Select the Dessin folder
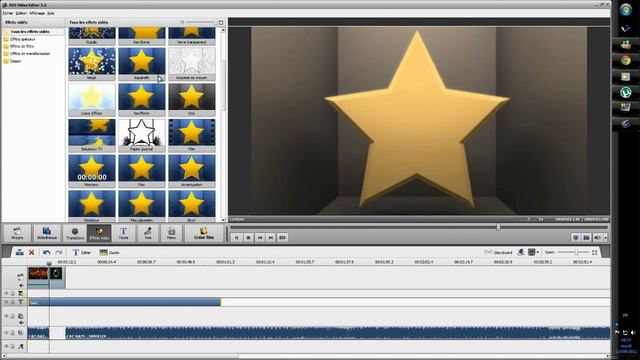 (x=16, y=61)
